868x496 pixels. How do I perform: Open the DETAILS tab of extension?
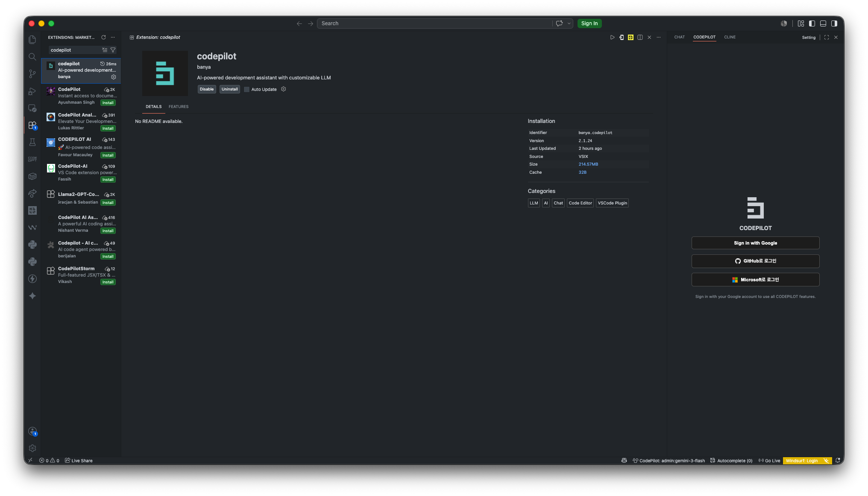click(153, 107)
